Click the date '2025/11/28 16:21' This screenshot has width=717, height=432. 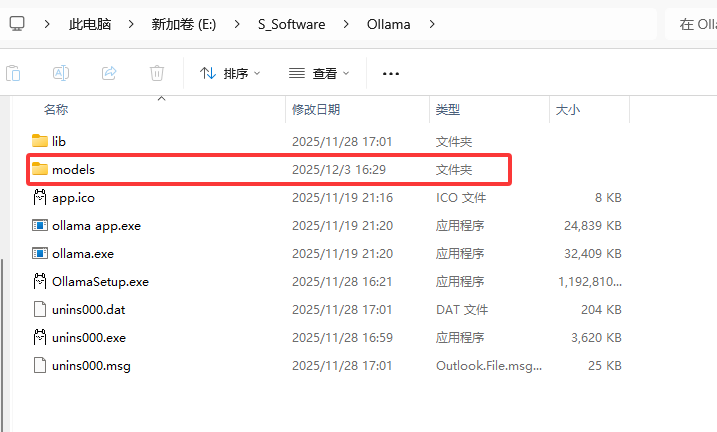click(x=342, y=282)
